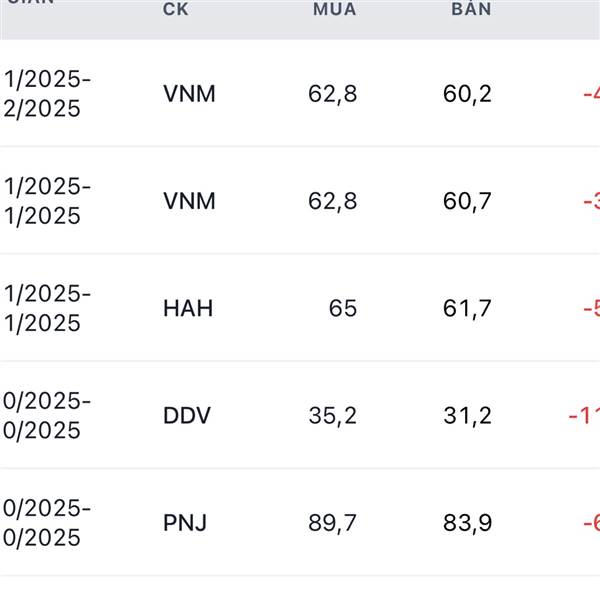Click the date range in the PNJ row
Screen dimensions: 600x600
click(x=47, y=522)
